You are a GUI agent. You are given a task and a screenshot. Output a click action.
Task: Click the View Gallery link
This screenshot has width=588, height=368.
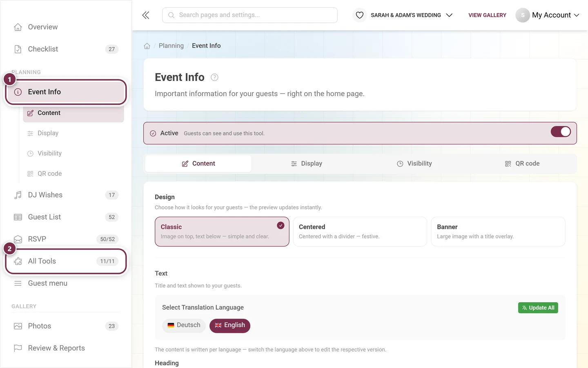[x=487, y=15]
